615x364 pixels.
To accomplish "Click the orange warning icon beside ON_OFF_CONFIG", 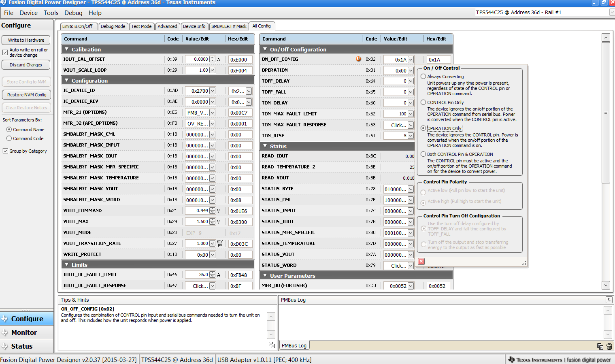I will click(358, 59).
